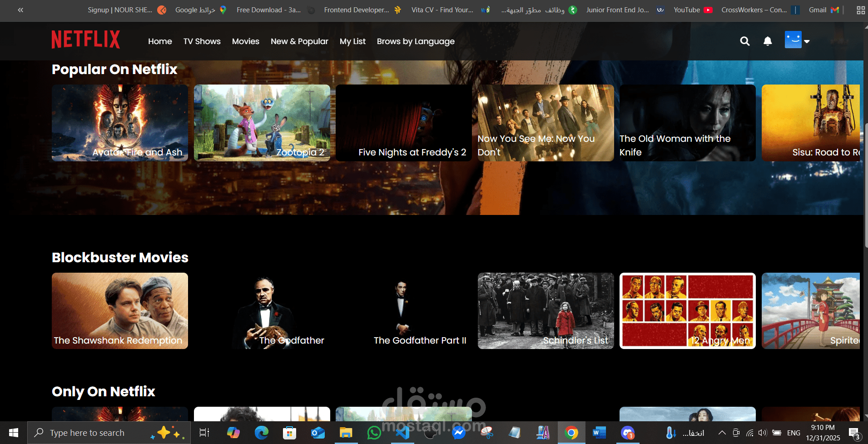This screenshot has height=444, width=868.
Task: Open Microsoft Word from taskbar
Action: (600, 433)
